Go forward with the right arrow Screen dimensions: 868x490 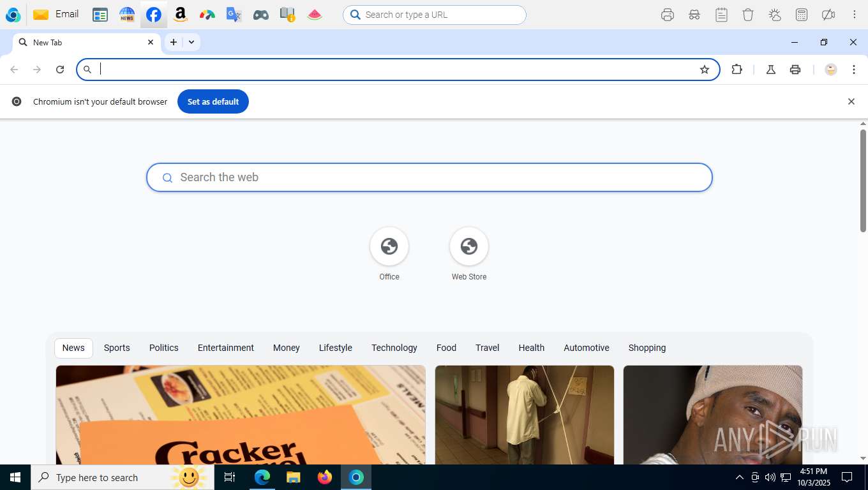[x=37, y=70]
